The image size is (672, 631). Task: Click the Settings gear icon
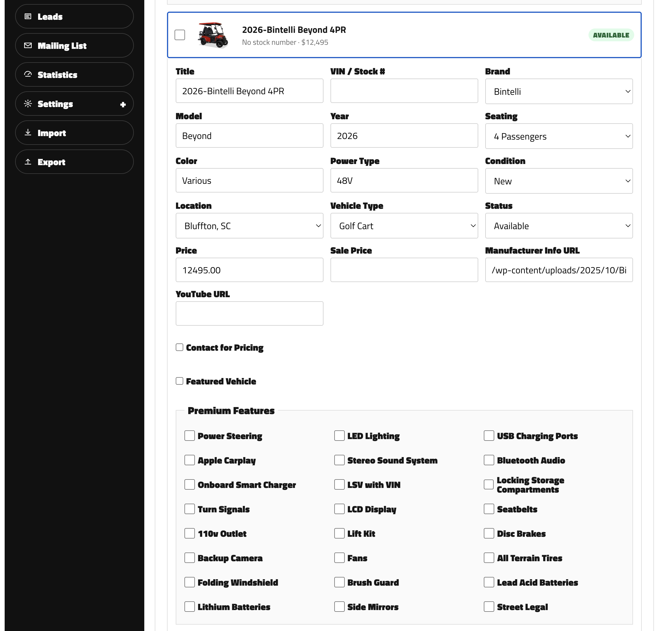(x=28, y=103)
